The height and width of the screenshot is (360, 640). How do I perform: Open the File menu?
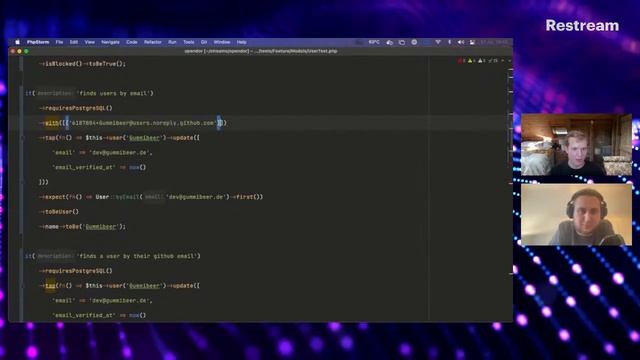(x=60, y=42)
